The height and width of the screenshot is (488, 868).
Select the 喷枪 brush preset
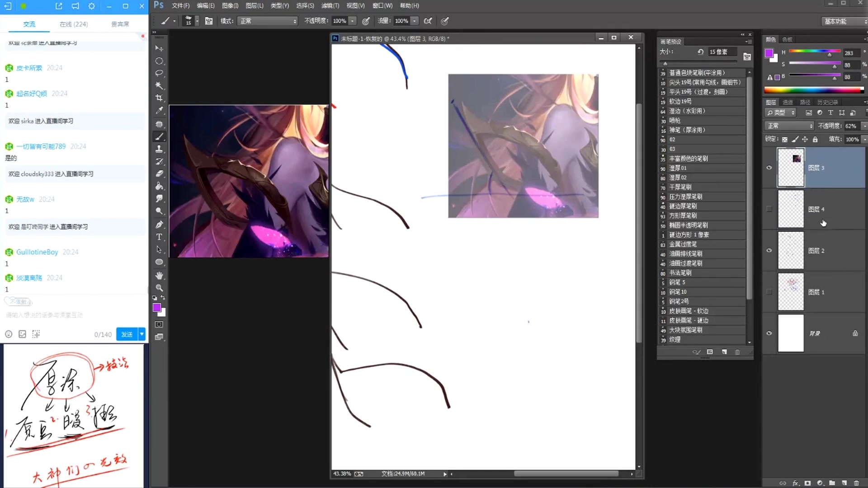coord(702,121)
